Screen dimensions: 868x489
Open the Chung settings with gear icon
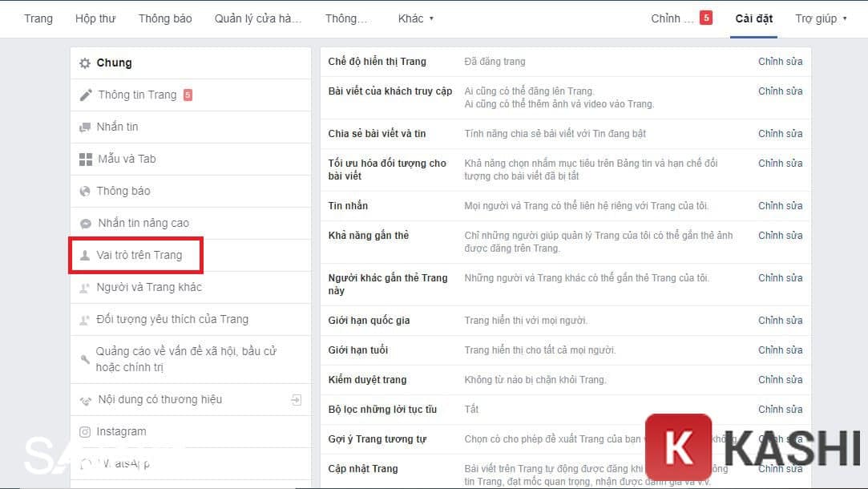pos(86,63)
